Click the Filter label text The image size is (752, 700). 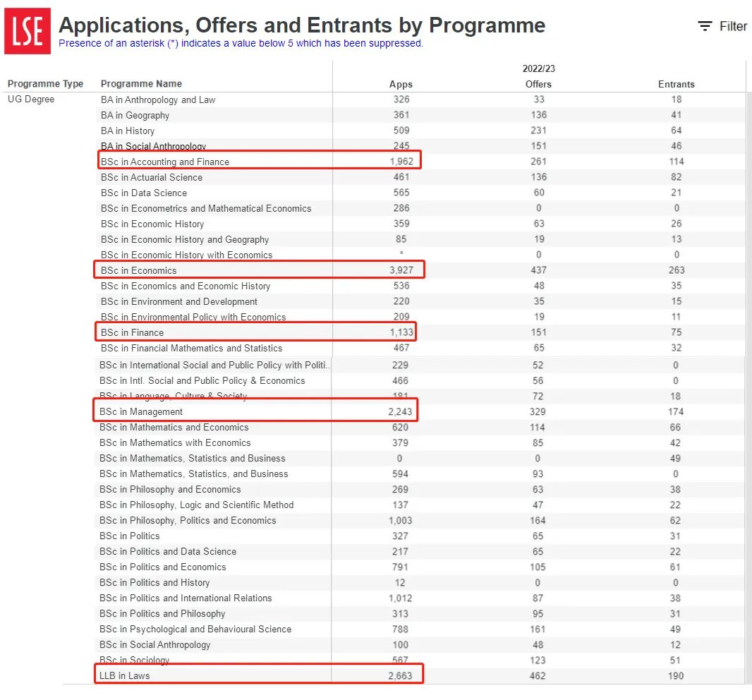(733, 26)
